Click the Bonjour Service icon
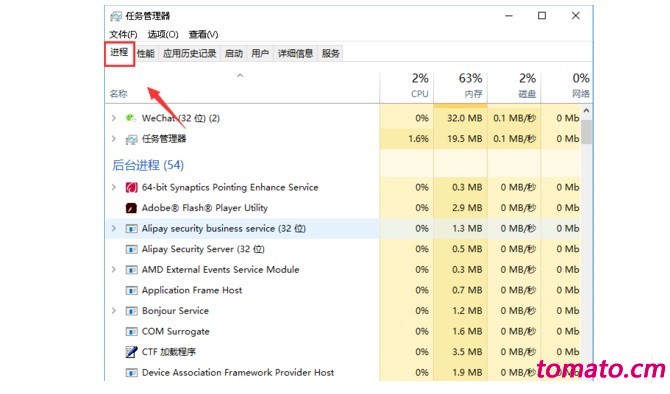This screenshot has height=394, width=670. (131, 311)
